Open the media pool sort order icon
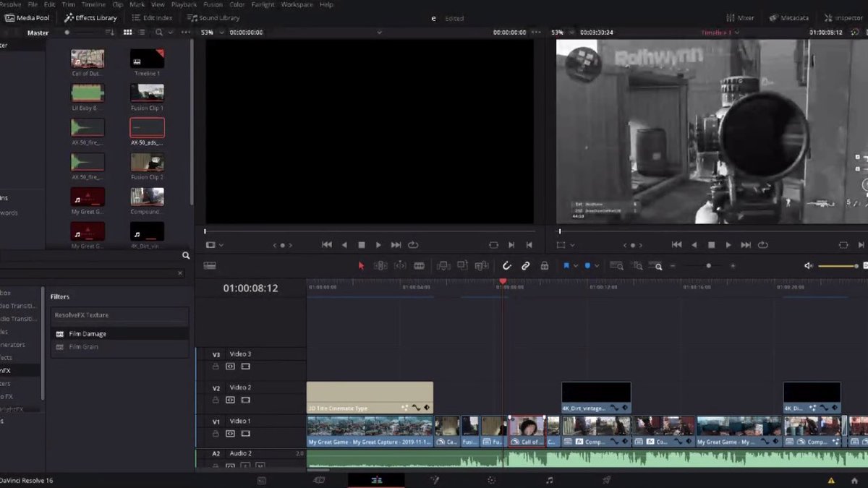 [110, 33]
